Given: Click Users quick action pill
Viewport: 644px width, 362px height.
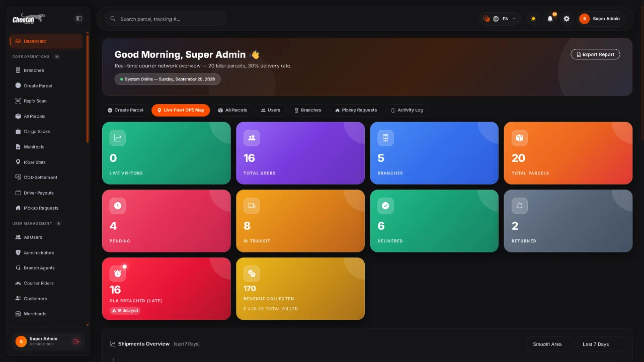Looking at the screenshot, I should (x=271, y=110).
